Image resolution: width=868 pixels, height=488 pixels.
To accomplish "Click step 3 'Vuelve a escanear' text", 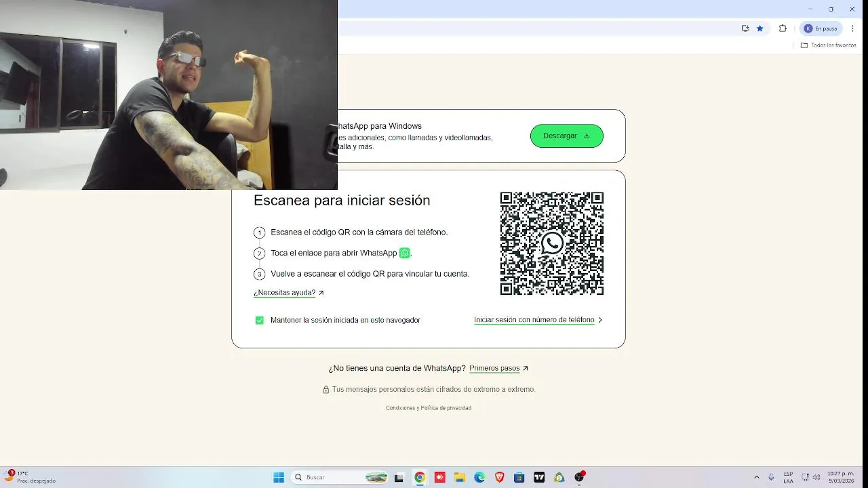I will tap(370, 274).
